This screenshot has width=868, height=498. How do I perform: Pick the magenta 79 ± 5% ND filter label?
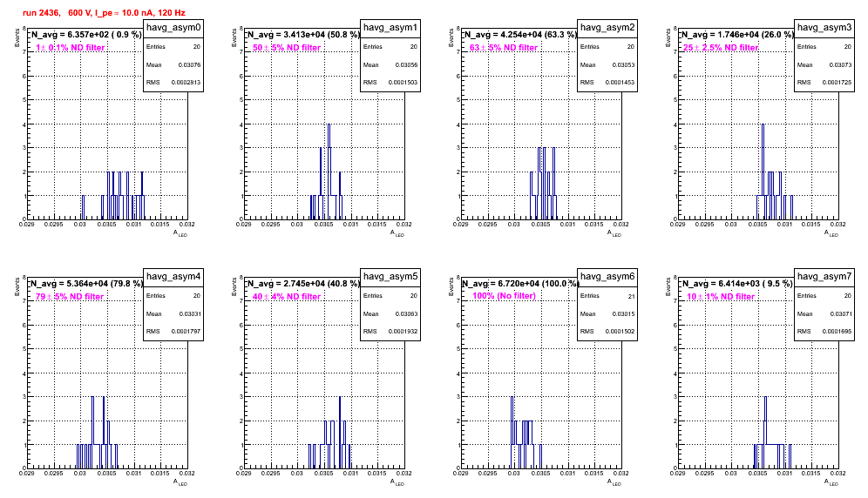[70, 297]
